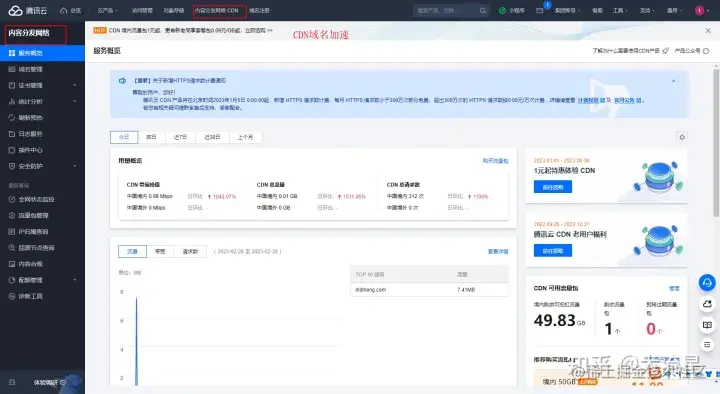Click the 统计分析 bar chart icon
Viewport: 720px width, 394px height.
(x=12, y=101)
